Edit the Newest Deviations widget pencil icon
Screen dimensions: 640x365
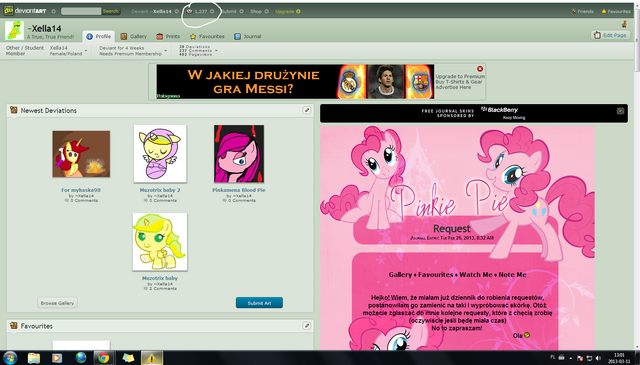click(x=307, y=110)
